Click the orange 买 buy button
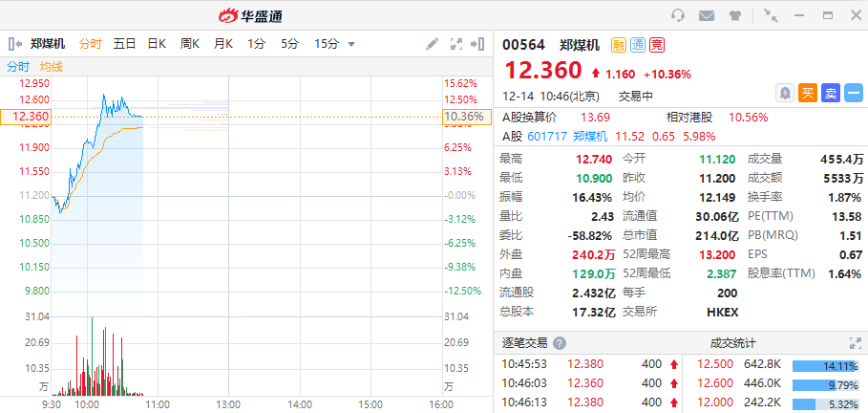This screenshot has width=868, height=413. 808,93
